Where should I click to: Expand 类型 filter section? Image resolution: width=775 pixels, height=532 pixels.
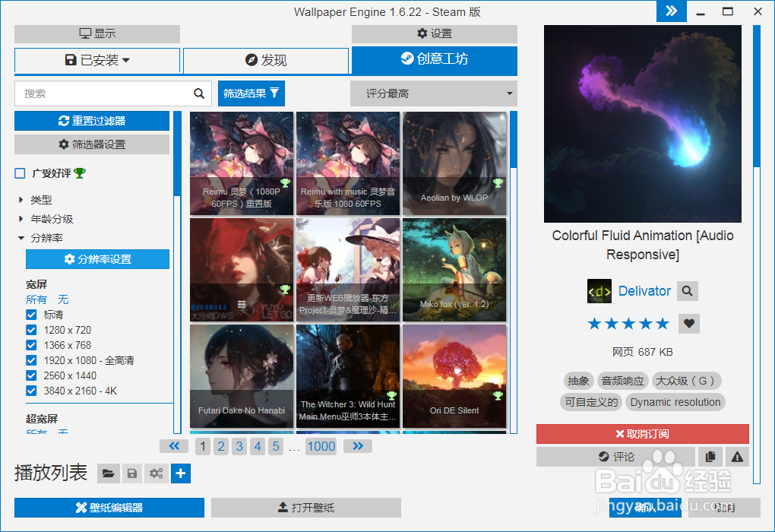click(35, 200)
